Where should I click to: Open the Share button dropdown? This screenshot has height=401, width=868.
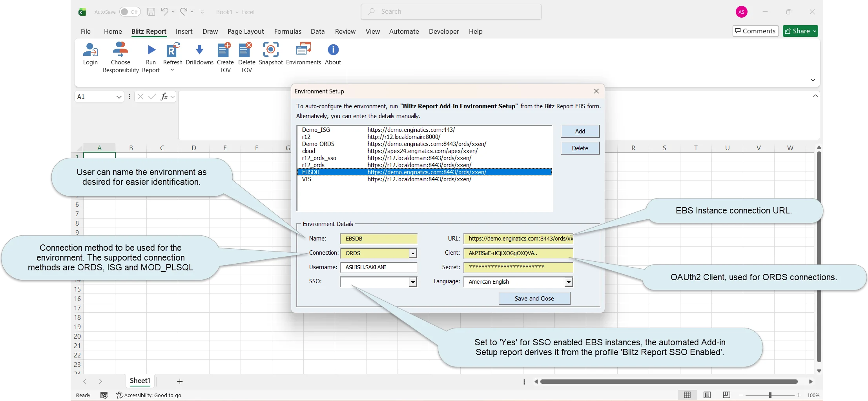pyautogui.click(x=815, y=31)
